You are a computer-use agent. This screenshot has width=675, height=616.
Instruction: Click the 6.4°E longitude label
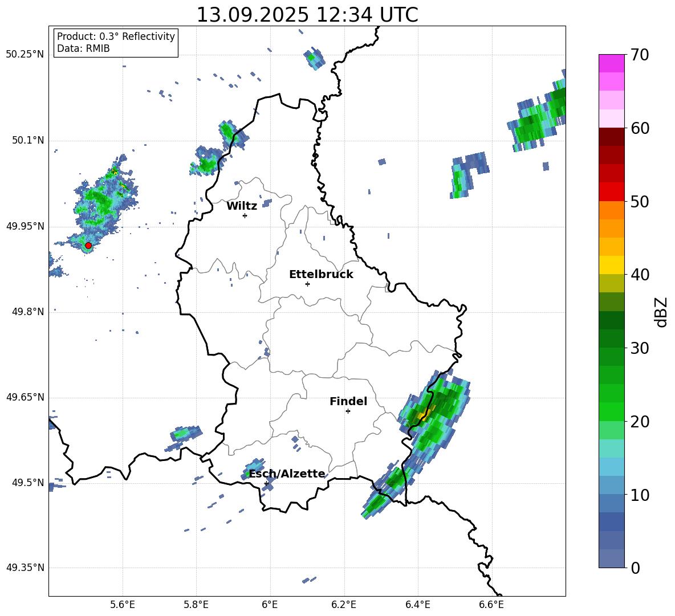point(417,605)
